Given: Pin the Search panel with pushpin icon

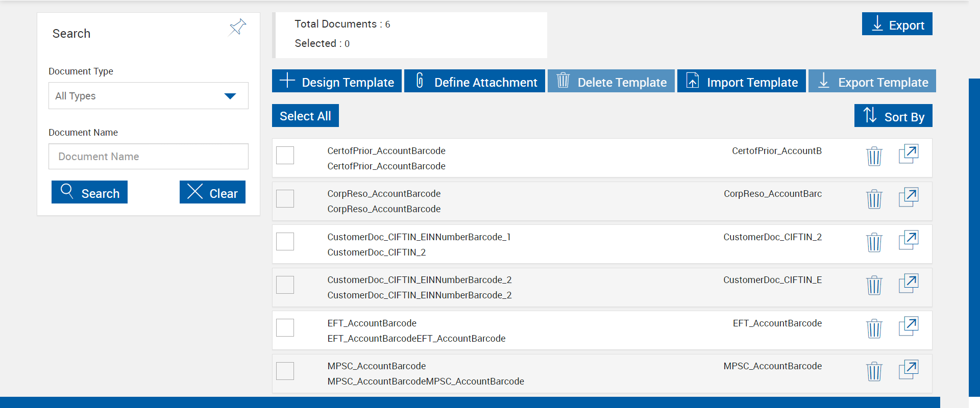Looking at the screenshot, I should coord(237,27).
